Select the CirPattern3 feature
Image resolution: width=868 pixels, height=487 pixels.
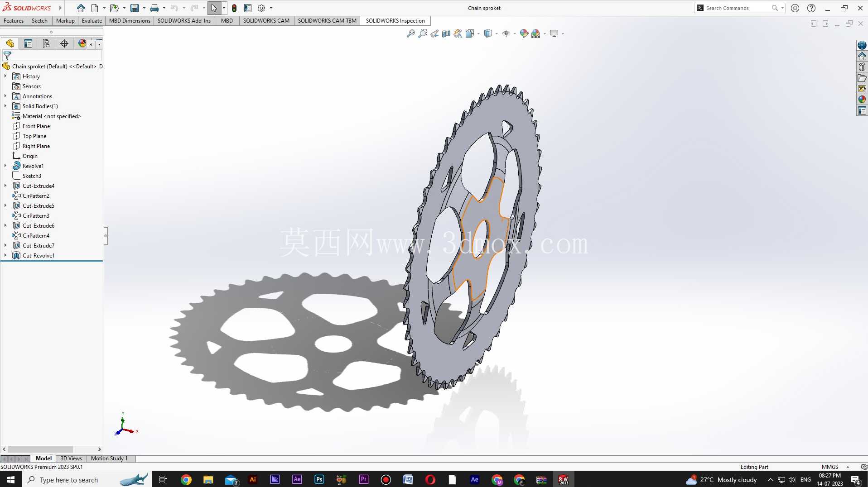point(36,216)
